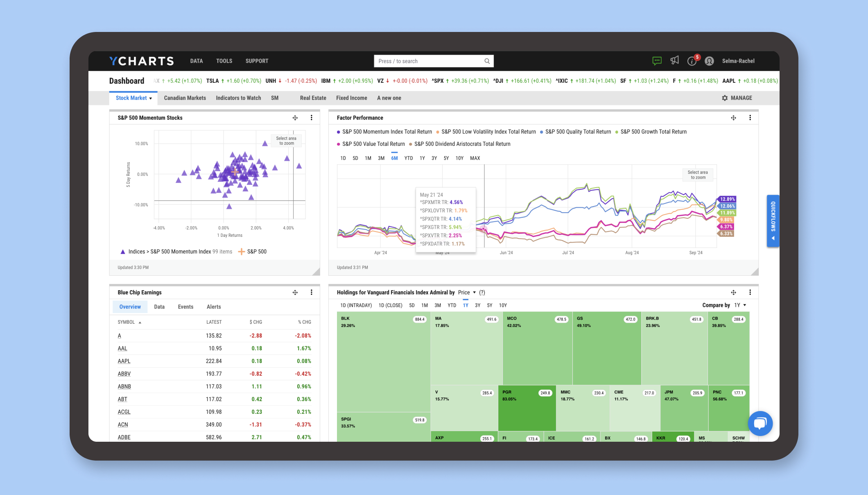This screenshot has height=495, width=868.
Task: Toggle S&P 500 Value Total Return series
Action: click(373, 144)
